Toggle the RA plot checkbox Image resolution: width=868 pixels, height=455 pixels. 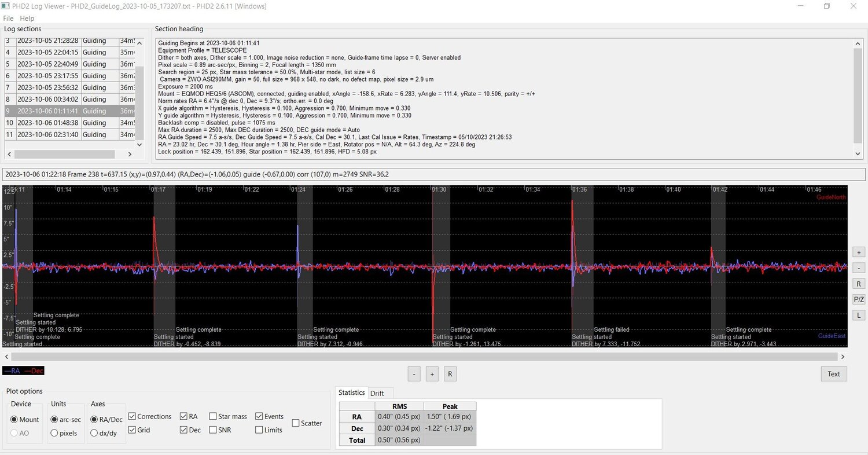189,416
